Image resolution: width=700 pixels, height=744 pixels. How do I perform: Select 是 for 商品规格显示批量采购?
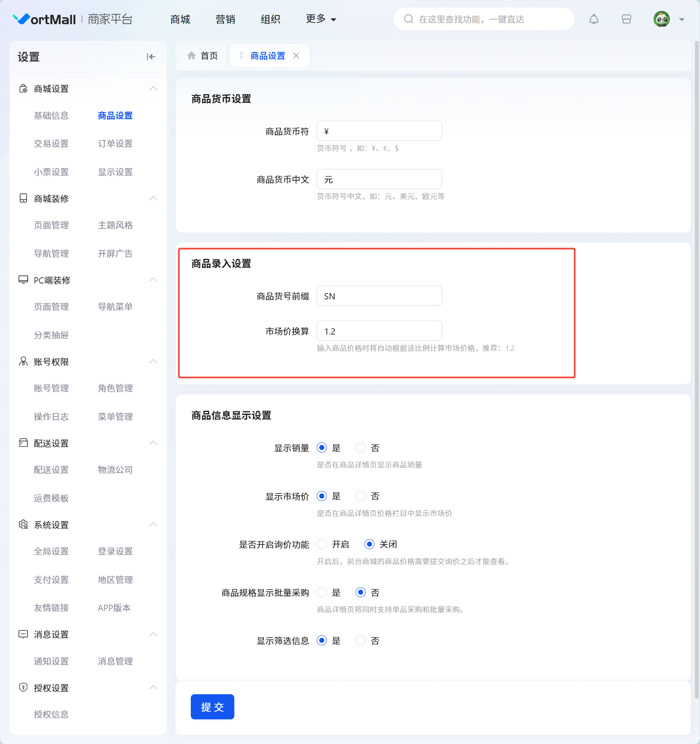322,593
